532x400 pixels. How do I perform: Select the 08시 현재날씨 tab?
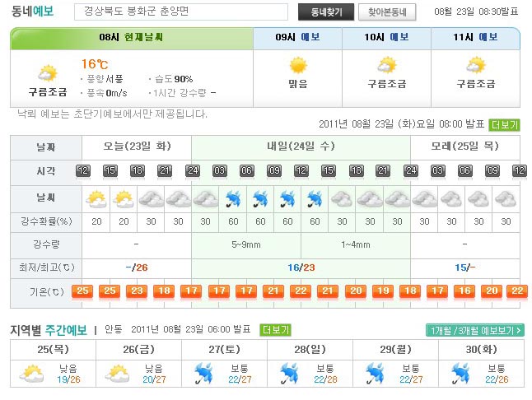131,37
